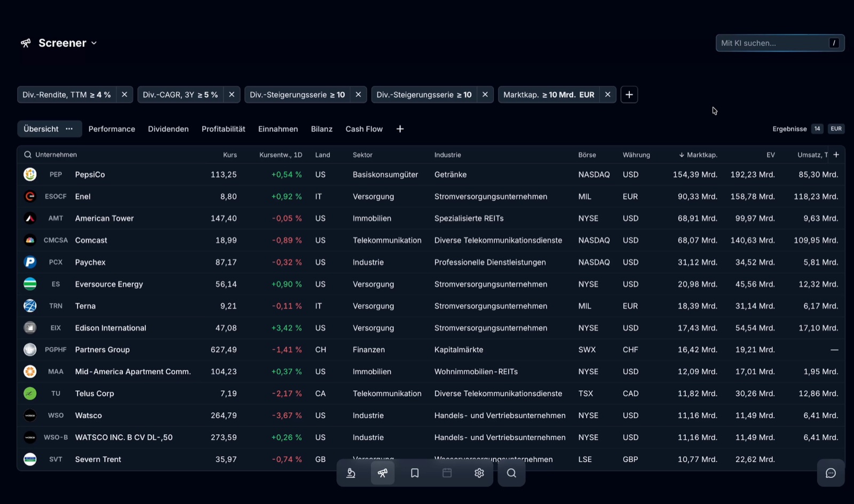
Task: Click the search icon beside Unternehmen header
Action: pos(28,155)
